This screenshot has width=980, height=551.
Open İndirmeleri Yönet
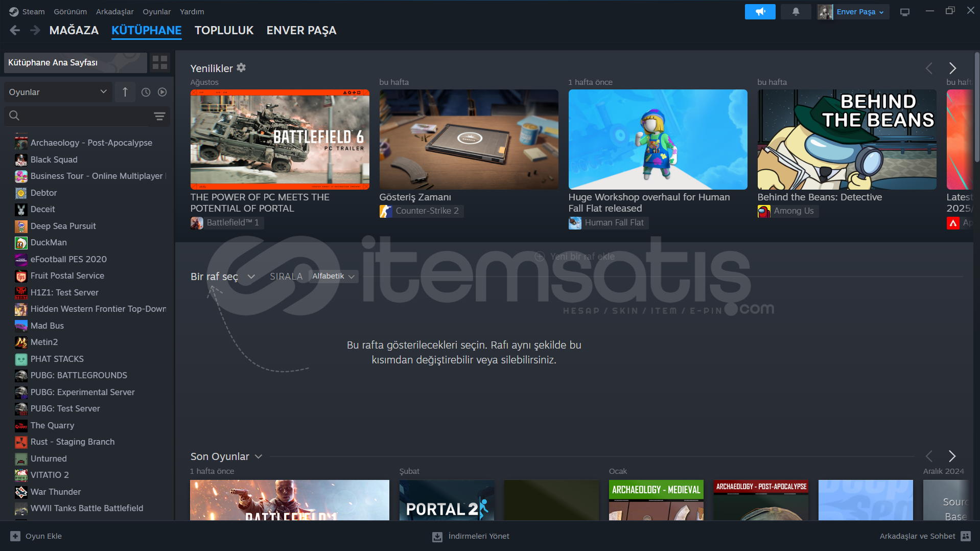click(x=478, y=536)
